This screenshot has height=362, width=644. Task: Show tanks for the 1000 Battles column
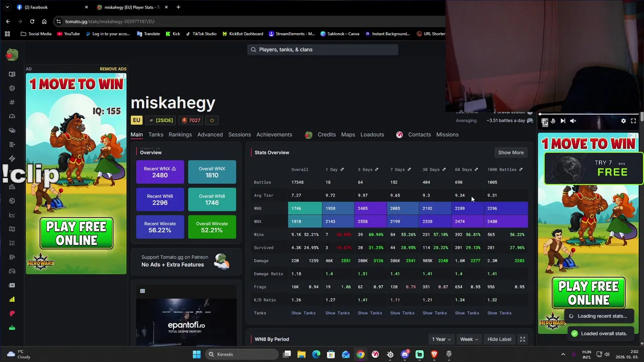pos(500,313)
